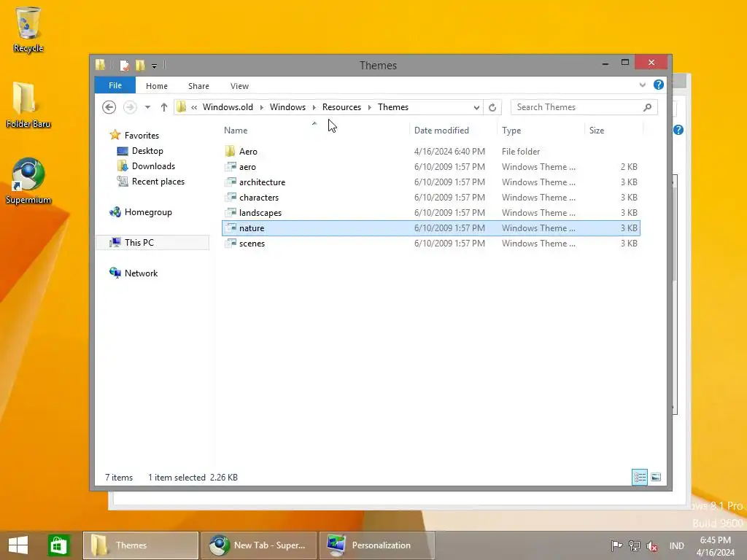The height and width of the screenshot is (560, 747).
Task: Click the muted volume tray icon
Action: (651, 546)
